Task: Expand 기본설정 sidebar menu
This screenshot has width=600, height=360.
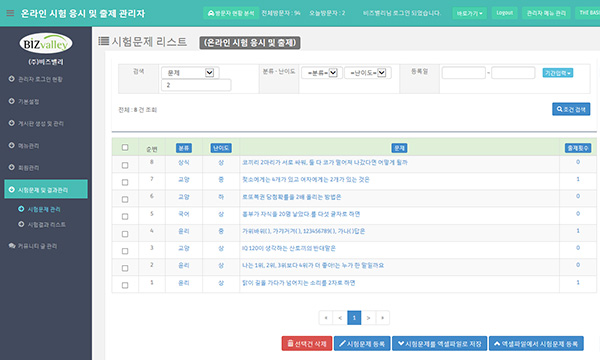Action: point(29,101)
